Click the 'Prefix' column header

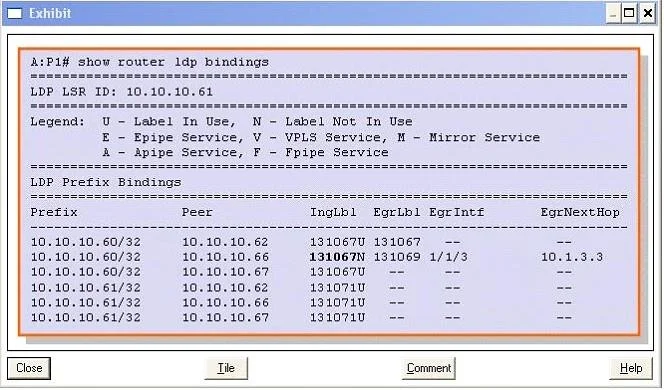tap(54, 212)
